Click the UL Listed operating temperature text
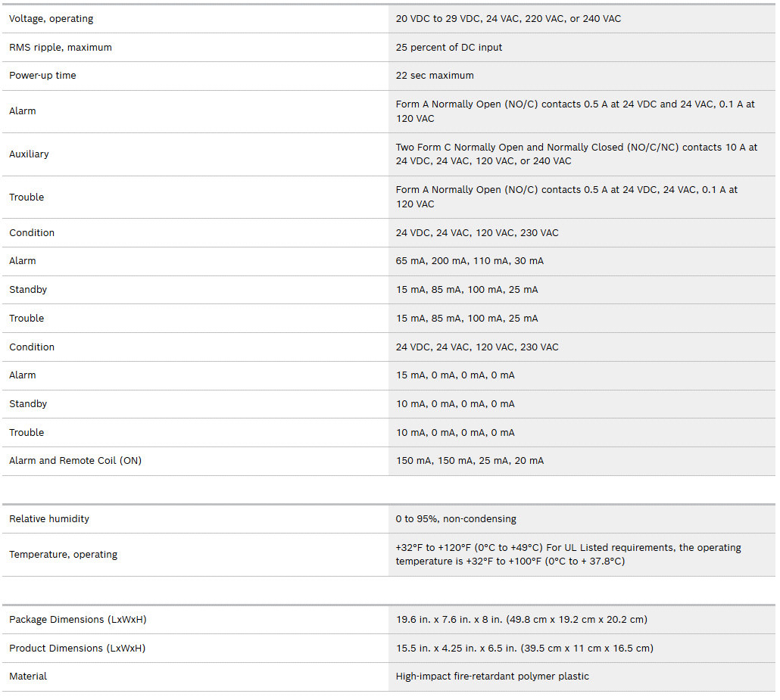 click(x=569, y=555)
